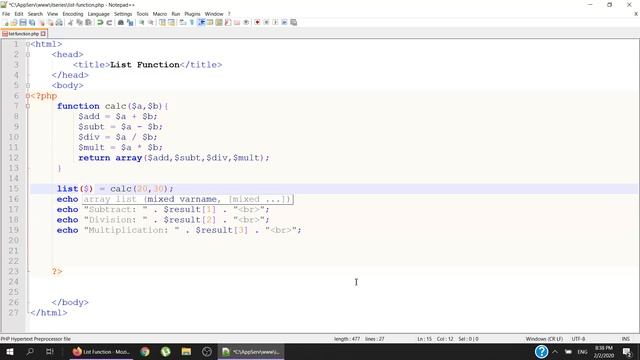
Task: Open the User Defined Language dialog icon
Action: point(210,22)
